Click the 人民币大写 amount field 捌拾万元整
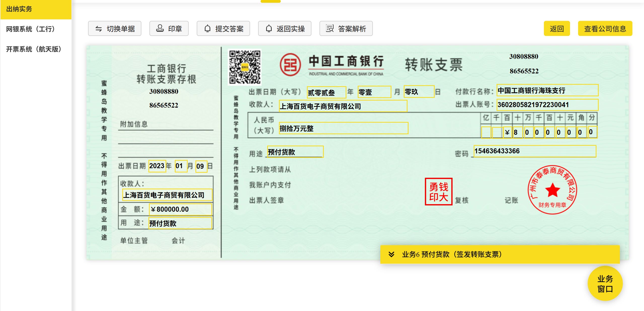 (x=344, y=128)
